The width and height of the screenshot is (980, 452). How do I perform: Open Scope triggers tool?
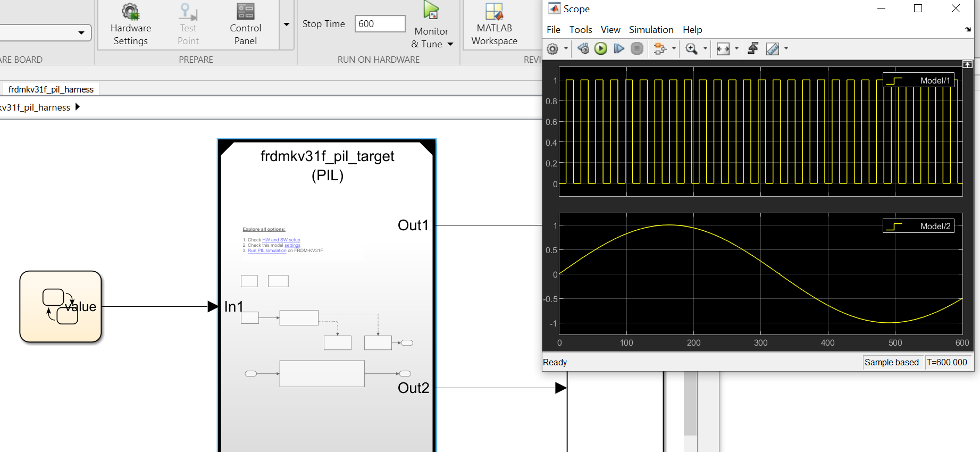coord(753,49)
